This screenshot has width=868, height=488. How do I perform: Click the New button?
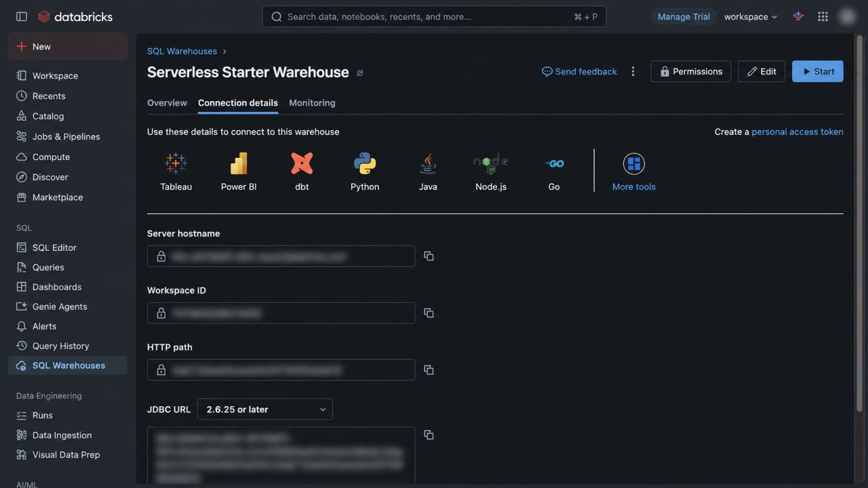[x=68, y=47]
